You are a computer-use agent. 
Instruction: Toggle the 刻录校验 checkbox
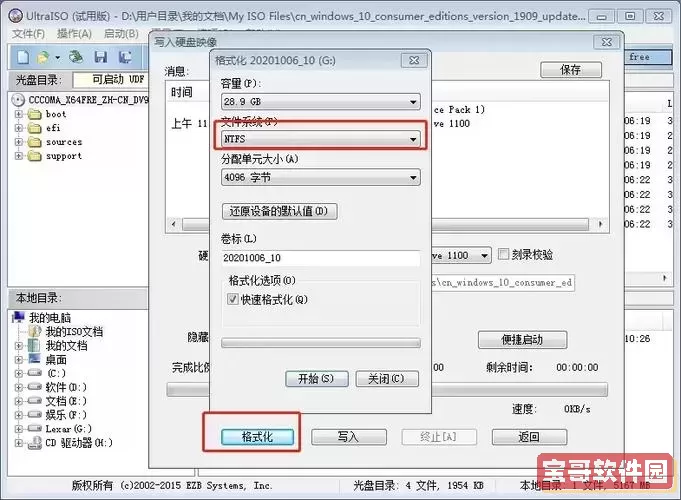pyautogui.click(x=503, y=254)
